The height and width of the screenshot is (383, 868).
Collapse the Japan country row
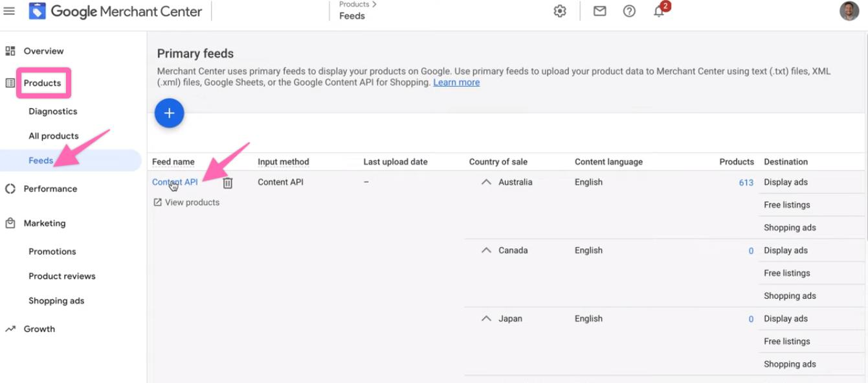point(486,319)
